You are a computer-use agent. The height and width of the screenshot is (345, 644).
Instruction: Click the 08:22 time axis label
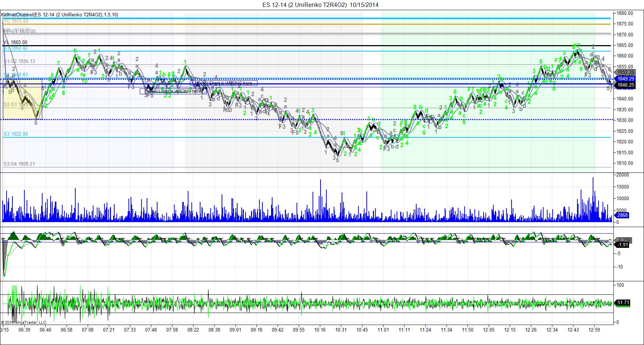193,330
